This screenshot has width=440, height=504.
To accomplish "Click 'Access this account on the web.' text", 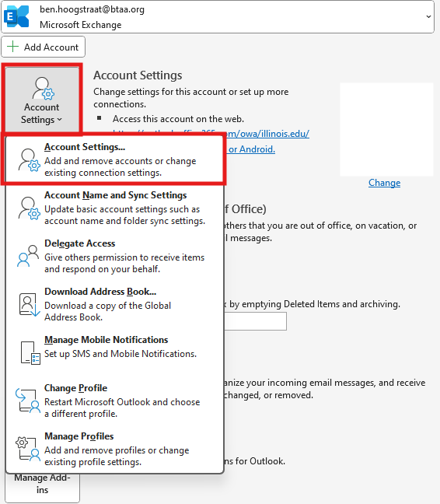I will click(x=178, y=119).
